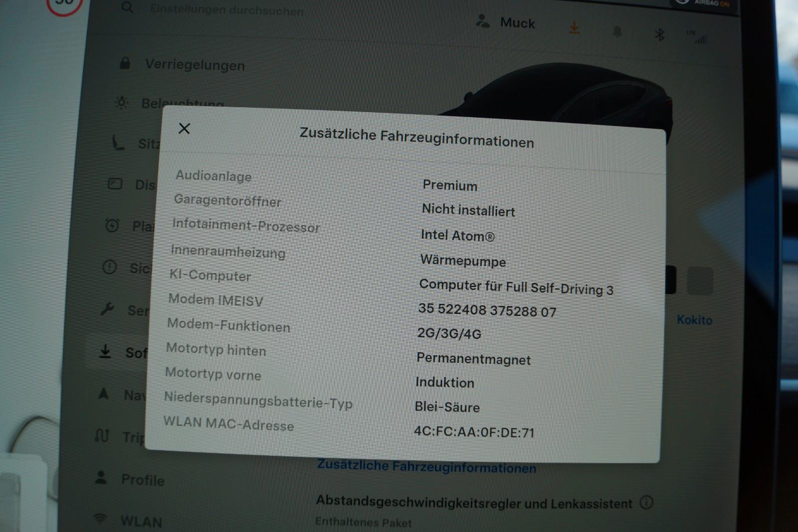Click Computer für Full Self-Driving 3
The height and width of the screenshot is (532, 798).
(516, 287)
